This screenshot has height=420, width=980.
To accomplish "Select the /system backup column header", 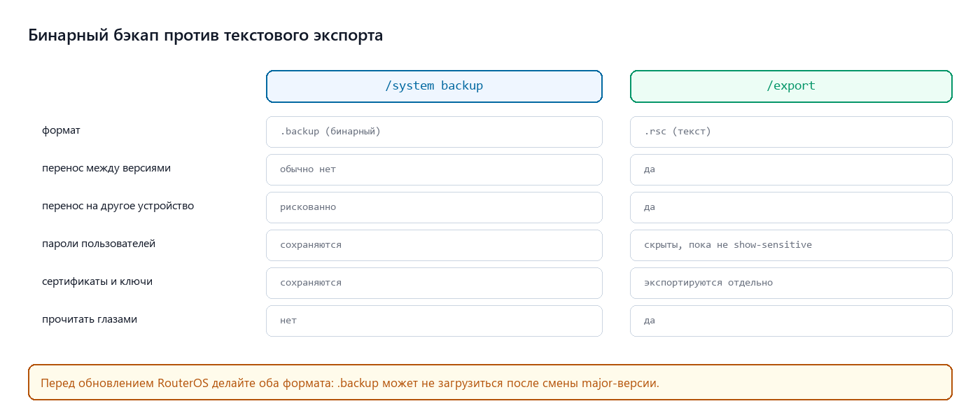I will 434,86.
